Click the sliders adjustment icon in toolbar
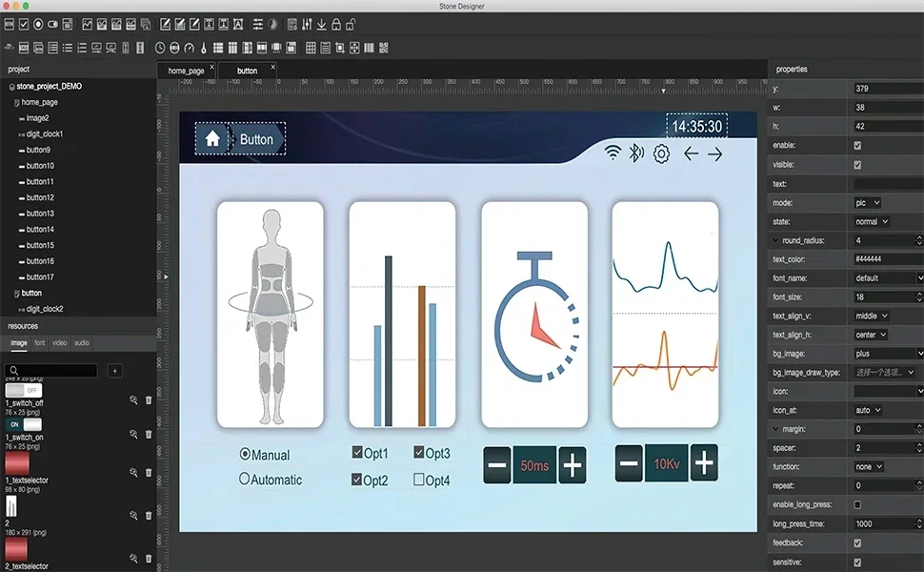The height and width of the screenshot is (572, 924). [307, 24]
